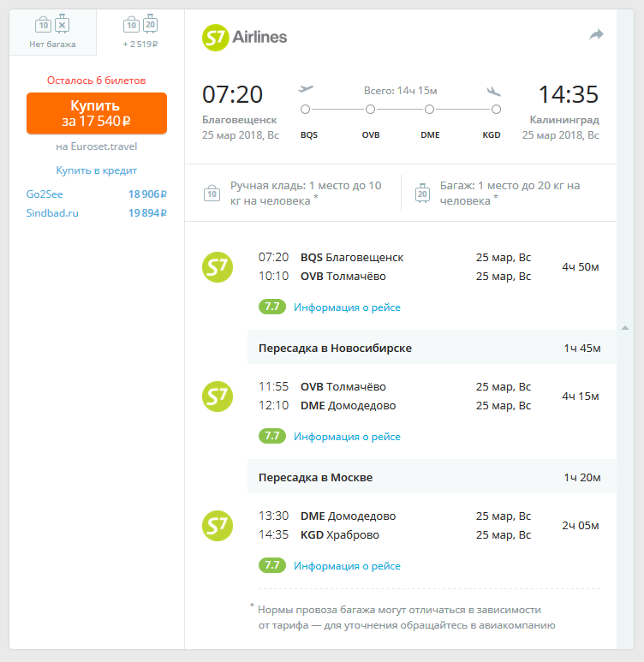Select the '+2 519₽' baggage fare tab
Image resolution: width=644 pixels, height=662 pixels.
click(x=140, y=33)
